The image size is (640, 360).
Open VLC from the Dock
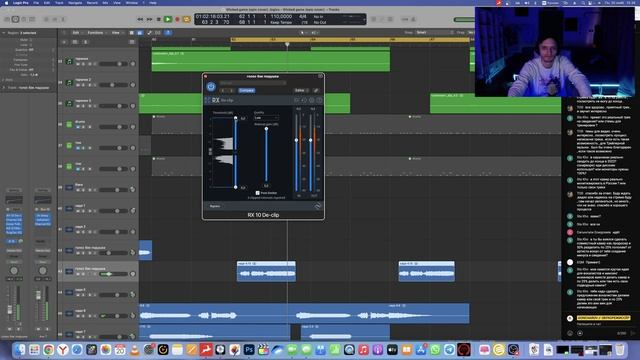tap(134, 349)
